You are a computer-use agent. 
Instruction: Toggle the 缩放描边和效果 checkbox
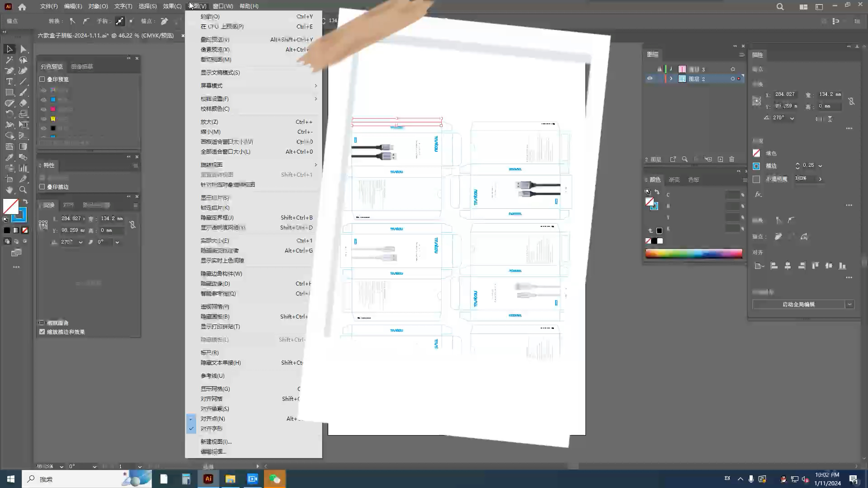point(42,332)
